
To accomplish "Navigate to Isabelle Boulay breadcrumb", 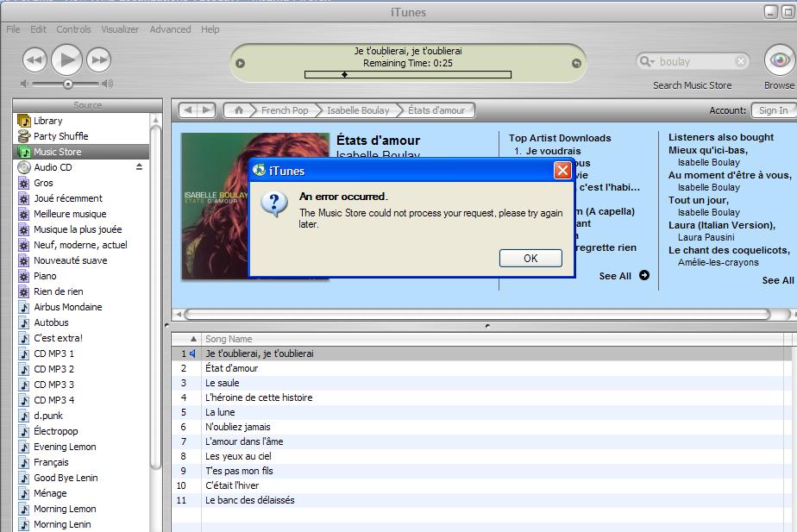I will (358, 110).
